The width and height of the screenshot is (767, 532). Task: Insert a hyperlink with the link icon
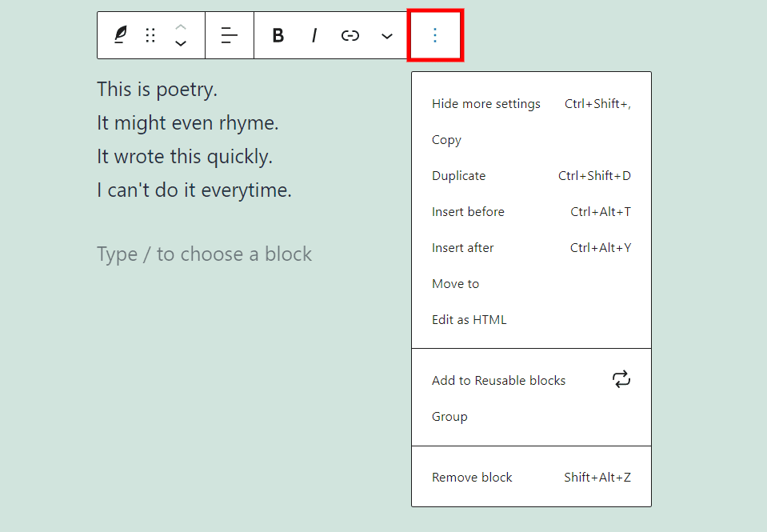click(350, 35)
